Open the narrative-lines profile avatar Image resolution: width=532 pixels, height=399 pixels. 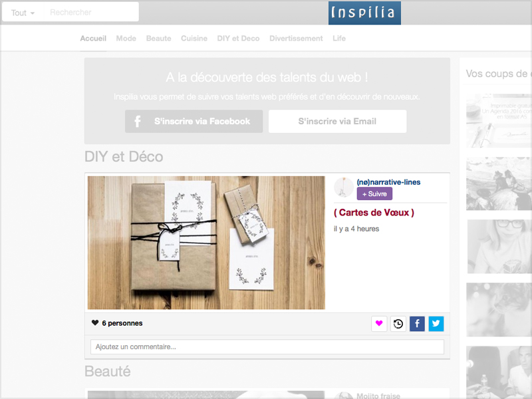point(344,187)
